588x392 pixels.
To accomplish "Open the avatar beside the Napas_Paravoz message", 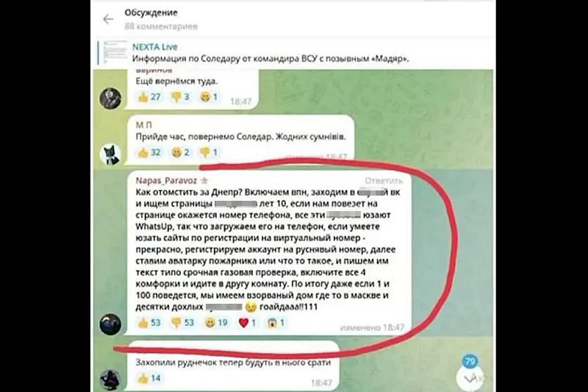I will 110,324.
